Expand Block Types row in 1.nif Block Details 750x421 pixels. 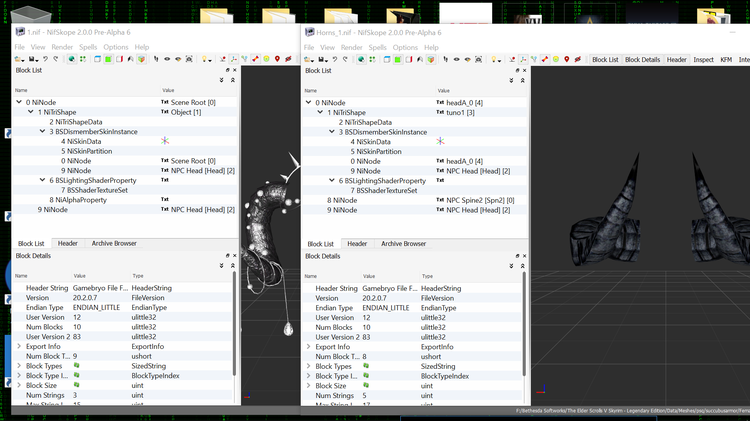(19, 366)
